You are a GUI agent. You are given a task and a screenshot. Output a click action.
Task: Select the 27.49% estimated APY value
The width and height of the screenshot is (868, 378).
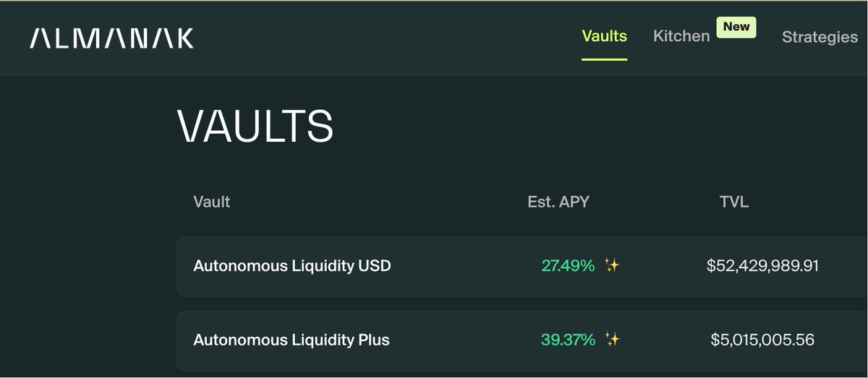[568, 266]
